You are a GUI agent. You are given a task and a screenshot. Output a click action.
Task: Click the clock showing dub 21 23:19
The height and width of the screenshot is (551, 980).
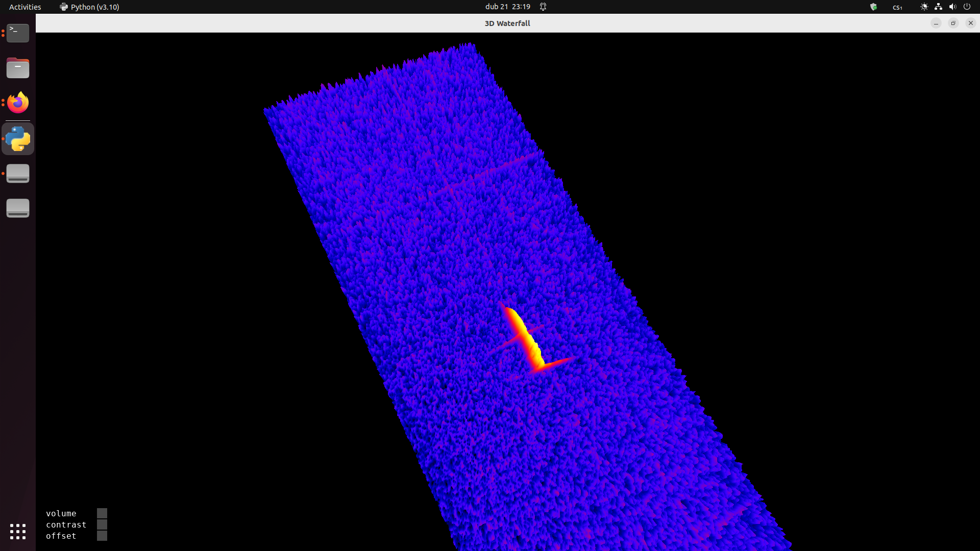click(x=507, y=7)
